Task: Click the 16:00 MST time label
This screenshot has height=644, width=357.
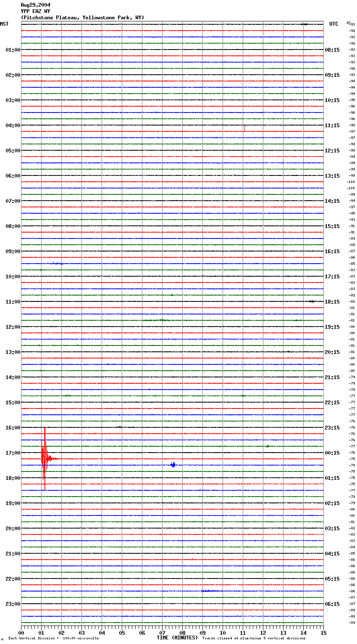Action: pyautogui.click(x=13, y=428)
